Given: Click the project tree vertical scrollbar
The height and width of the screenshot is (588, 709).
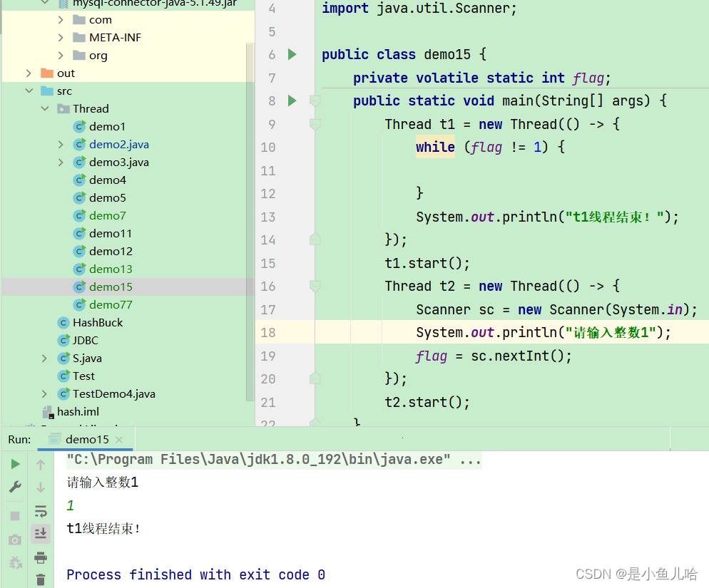Looking at the screenshot, I should (x=250, y=214).
